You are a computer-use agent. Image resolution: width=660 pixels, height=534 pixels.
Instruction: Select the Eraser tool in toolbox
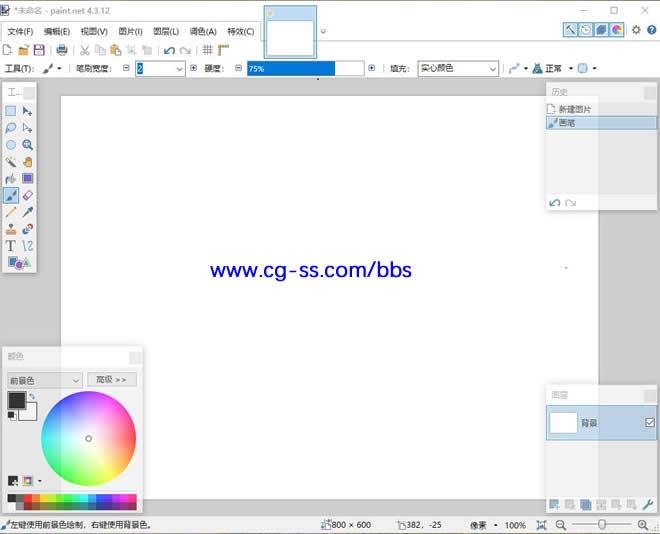pos(28,195)
